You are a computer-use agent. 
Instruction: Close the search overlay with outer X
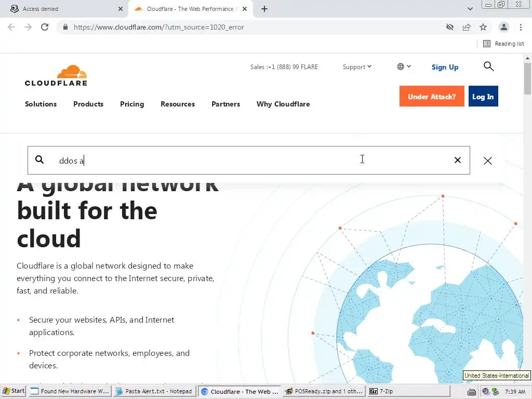(x=487, y=161)
